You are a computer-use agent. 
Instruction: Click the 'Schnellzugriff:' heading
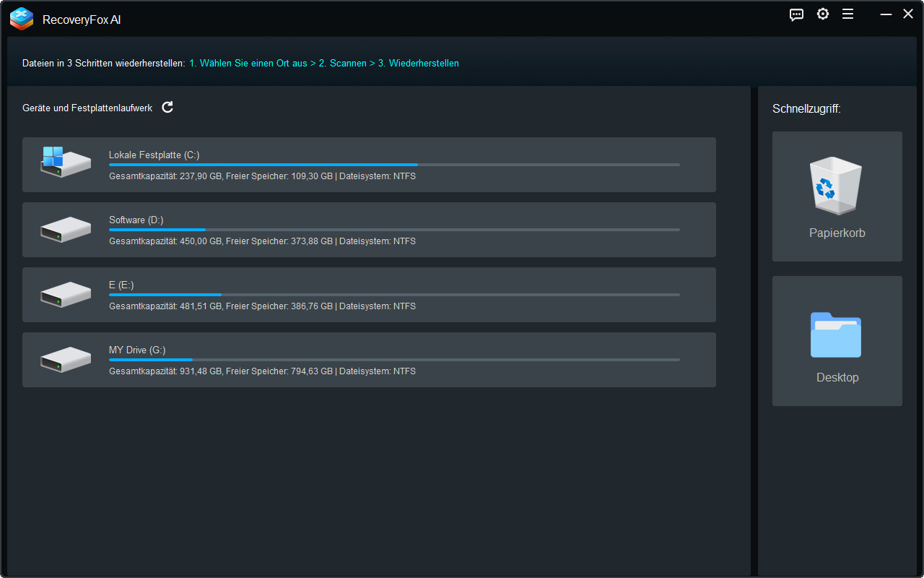806,109
